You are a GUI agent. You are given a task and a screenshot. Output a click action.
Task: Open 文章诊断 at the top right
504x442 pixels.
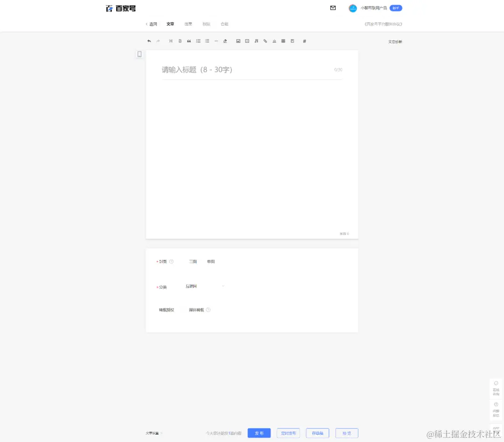(x=395, y=42)
